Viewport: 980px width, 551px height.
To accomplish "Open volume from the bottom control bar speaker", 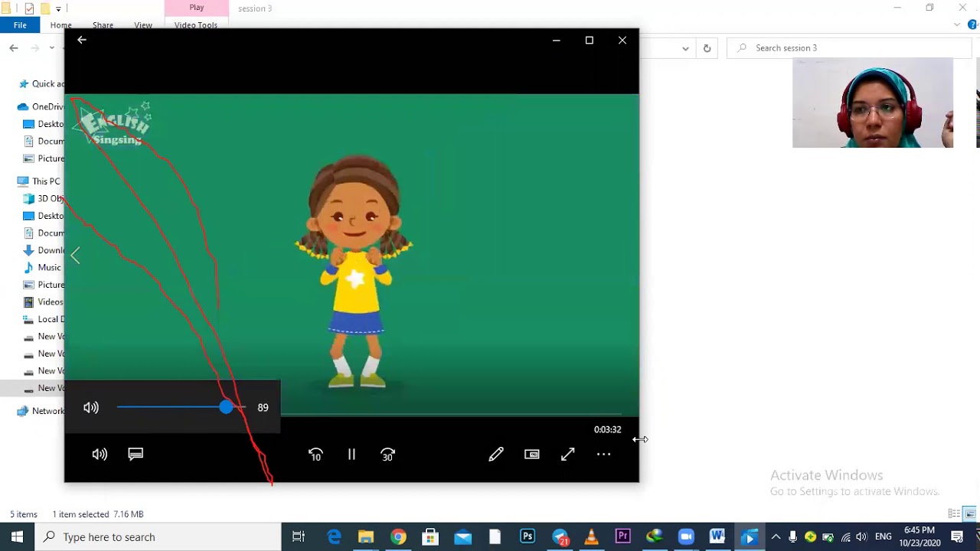I will pyautogui.click(x=100, y=455).
